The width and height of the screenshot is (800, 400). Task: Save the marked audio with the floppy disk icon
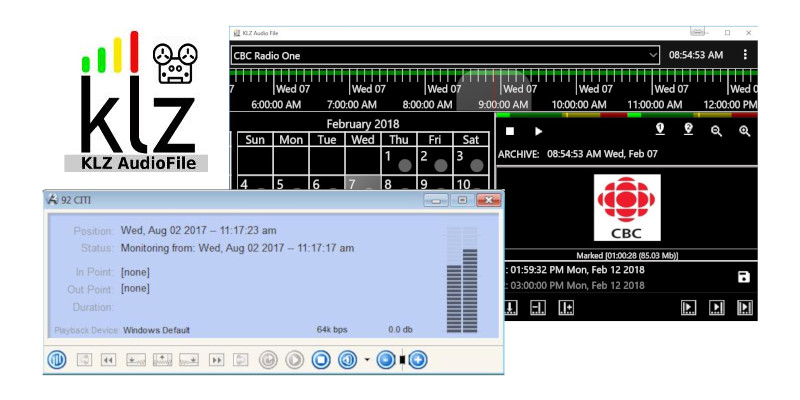pos(744,277)
